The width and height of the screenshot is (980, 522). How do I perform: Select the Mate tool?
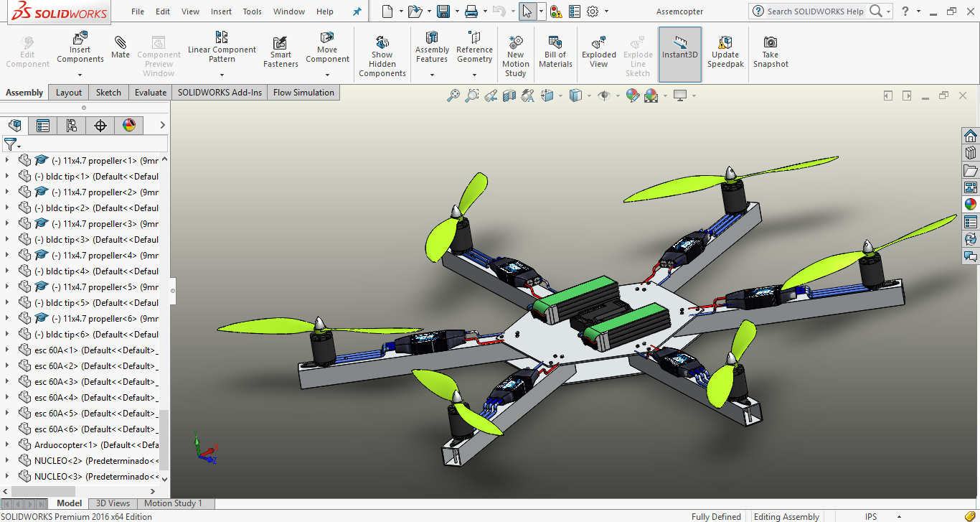coord(121,47)
